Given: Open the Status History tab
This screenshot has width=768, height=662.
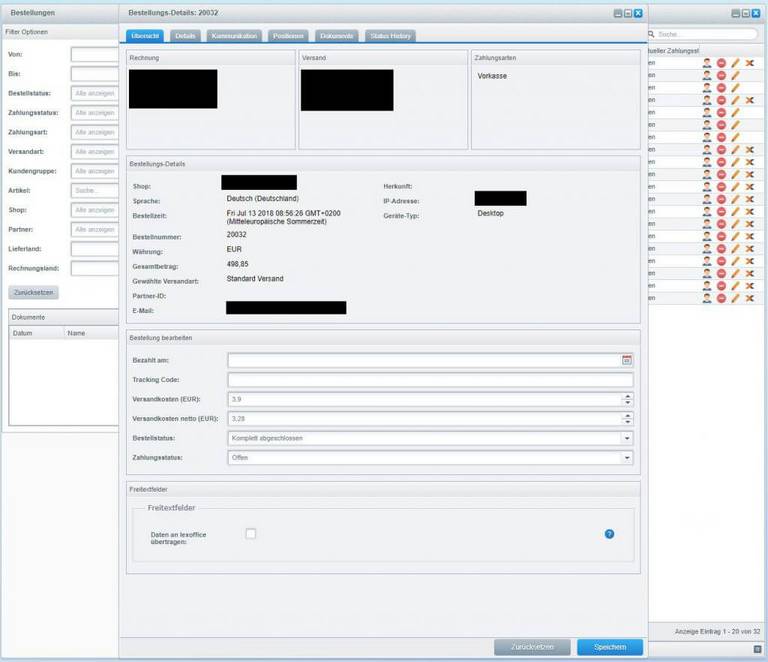Looking at the screenshot, I should point(389,36).
